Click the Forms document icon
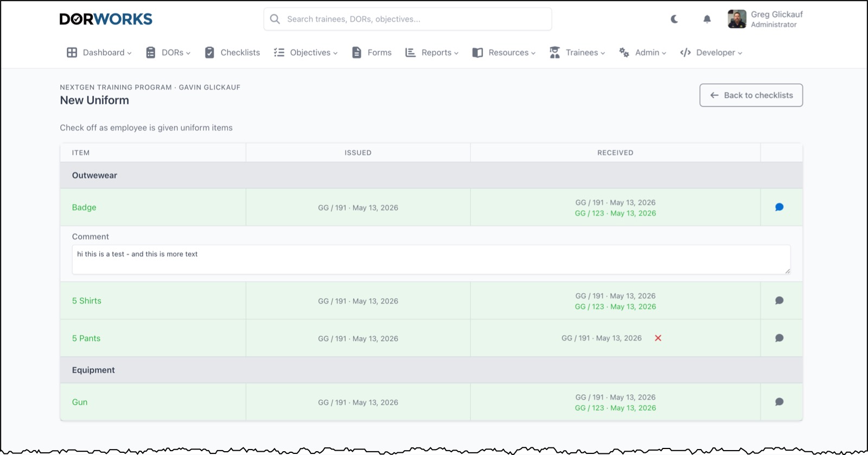868x455 pixels. pos(356,53)
